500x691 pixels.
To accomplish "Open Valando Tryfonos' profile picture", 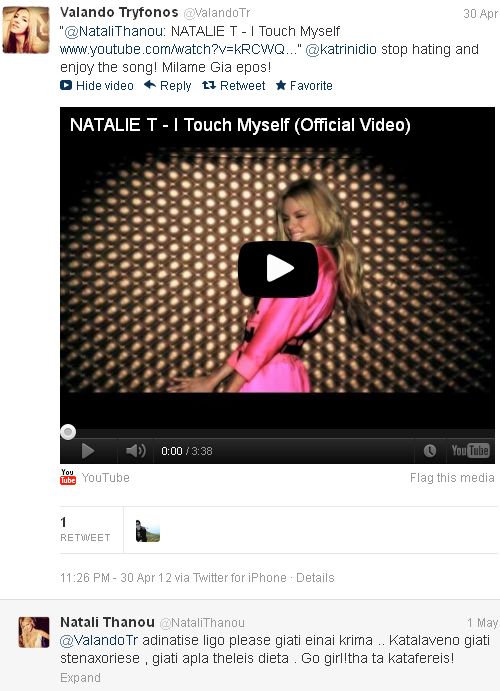I will pyautogui.click(x=26, y=30).
